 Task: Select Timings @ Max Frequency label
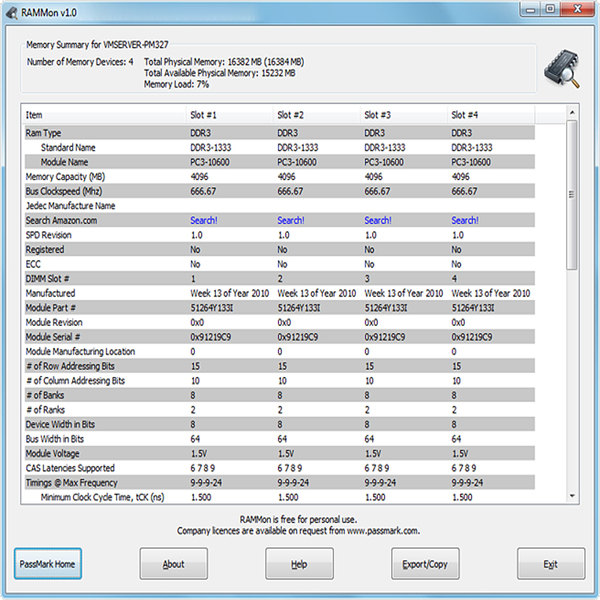pos(72,483)
